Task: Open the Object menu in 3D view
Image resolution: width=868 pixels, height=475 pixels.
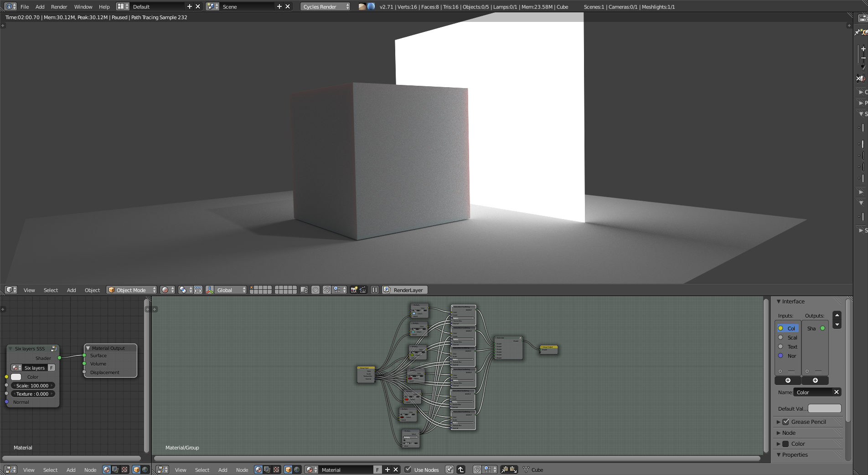Action: (x=92, y=290)
